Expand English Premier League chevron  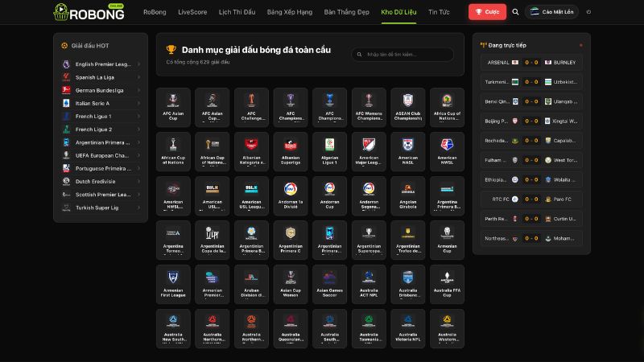138,64
